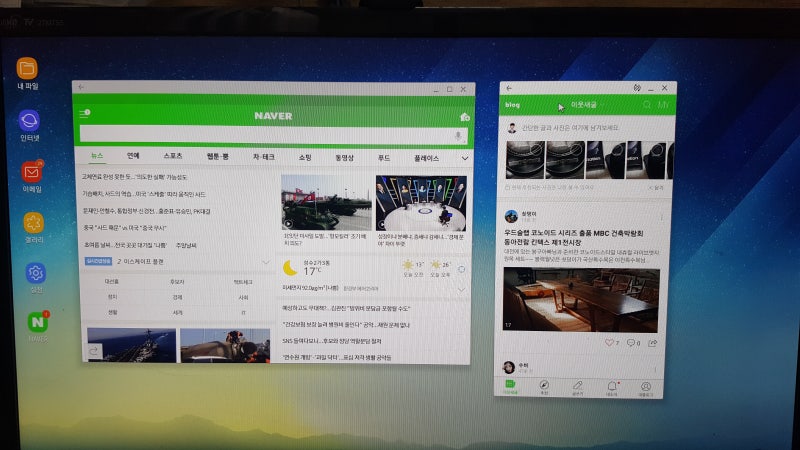Open the 이웃새글 feed icon in blog bottom bar

510,386
